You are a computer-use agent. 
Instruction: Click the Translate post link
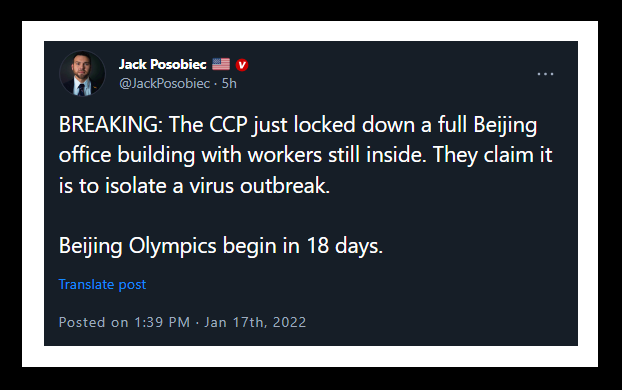(102, 284)
